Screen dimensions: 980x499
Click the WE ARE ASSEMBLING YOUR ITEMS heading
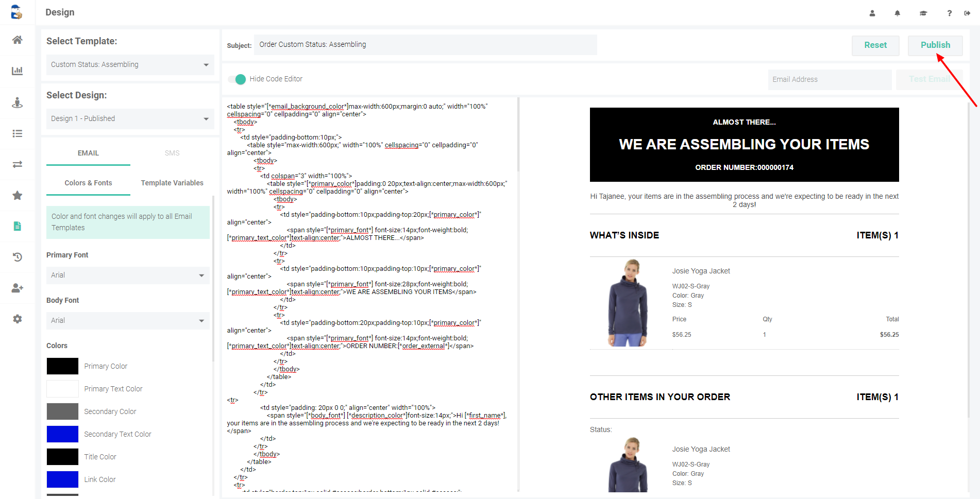(x=744, y=145)
